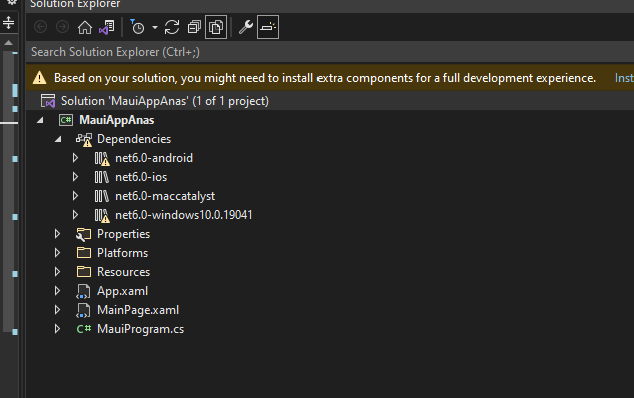Screen dimensions: 634x398
Task: Click the Properties wrench folder icon
Action: click(83, 234)
